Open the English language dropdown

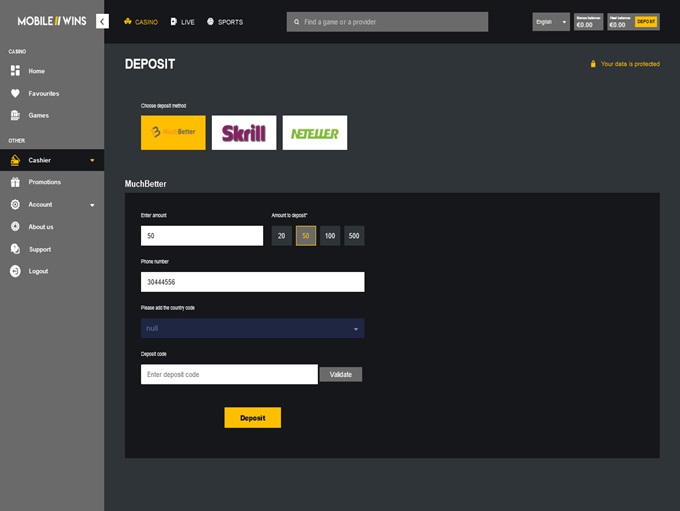550,21
